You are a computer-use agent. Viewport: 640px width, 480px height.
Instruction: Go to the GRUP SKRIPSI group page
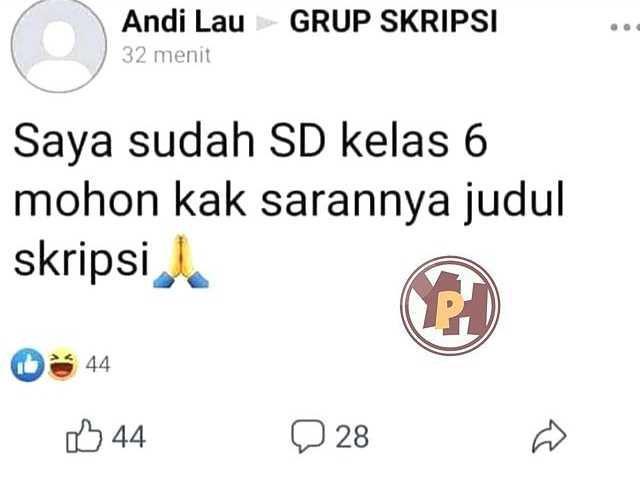[393, 21]
